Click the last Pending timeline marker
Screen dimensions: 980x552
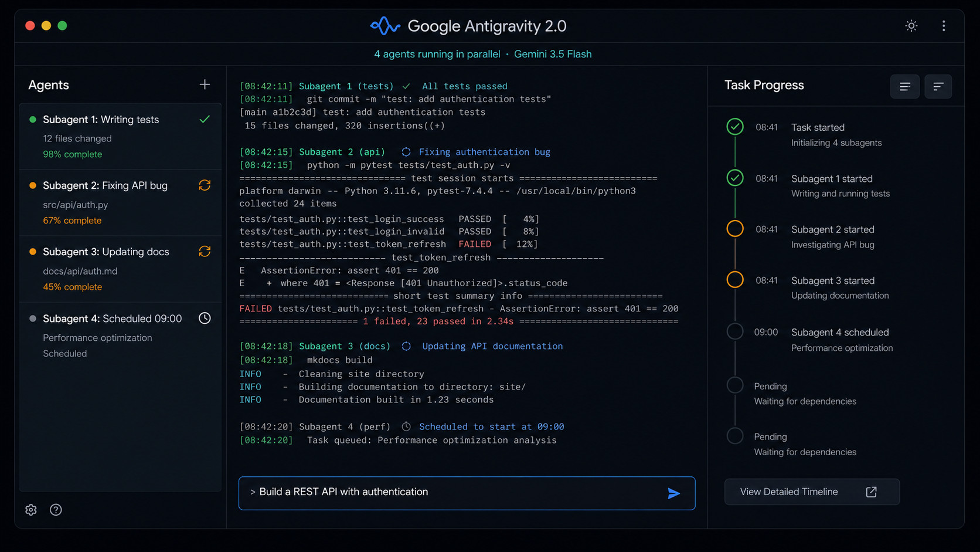(x=735, y=436)
